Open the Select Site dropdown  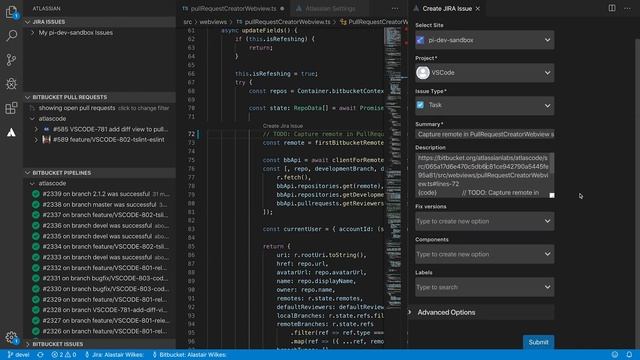pos(484,40)
